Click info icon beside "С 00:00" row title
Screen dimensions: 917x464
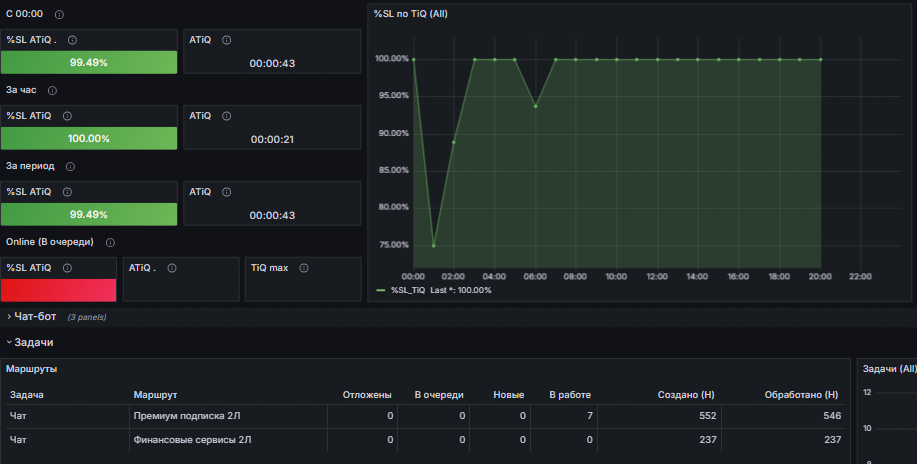point(59,15)
